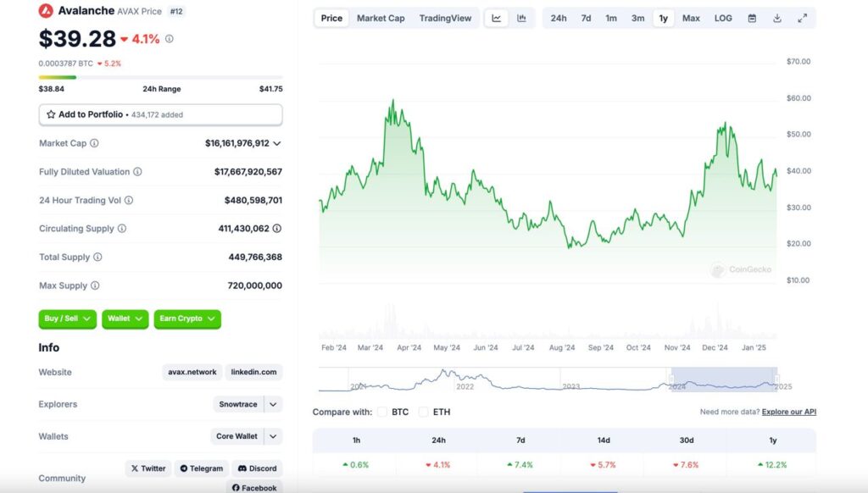Tick the BTC compare checkbox

coord(382,413)
